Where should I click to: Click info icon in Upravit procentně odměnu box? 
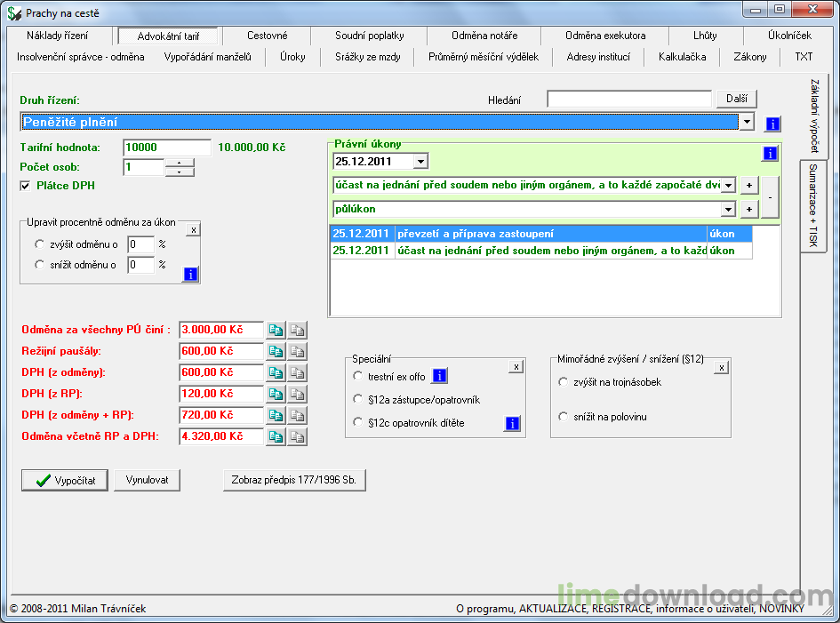190,274
